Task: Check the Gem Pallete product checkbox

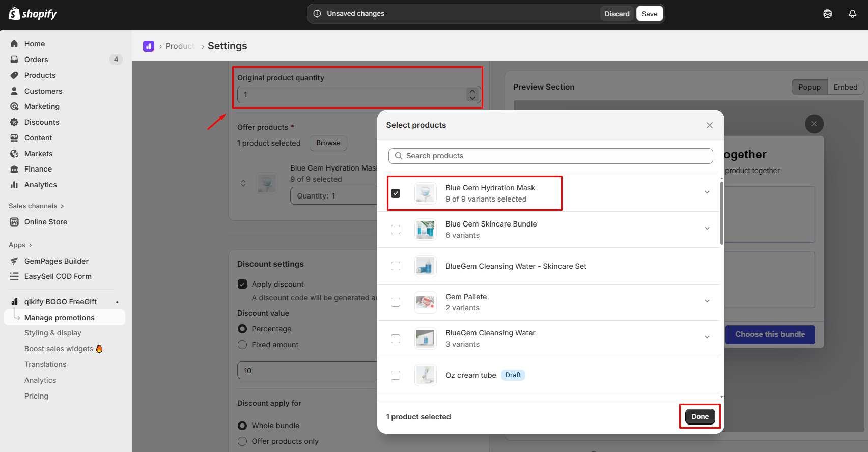Action: click(396, 302)
